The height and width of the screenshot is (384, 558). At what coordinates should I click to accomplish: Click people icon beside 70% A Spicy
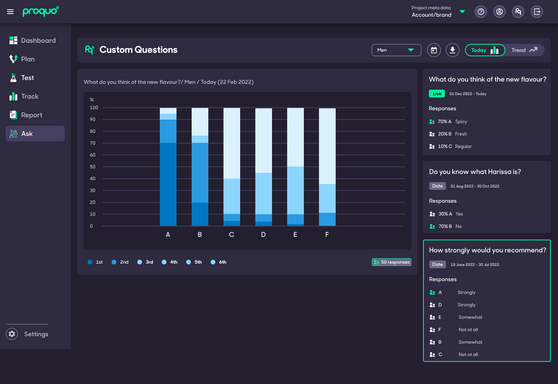coord(432,122)
